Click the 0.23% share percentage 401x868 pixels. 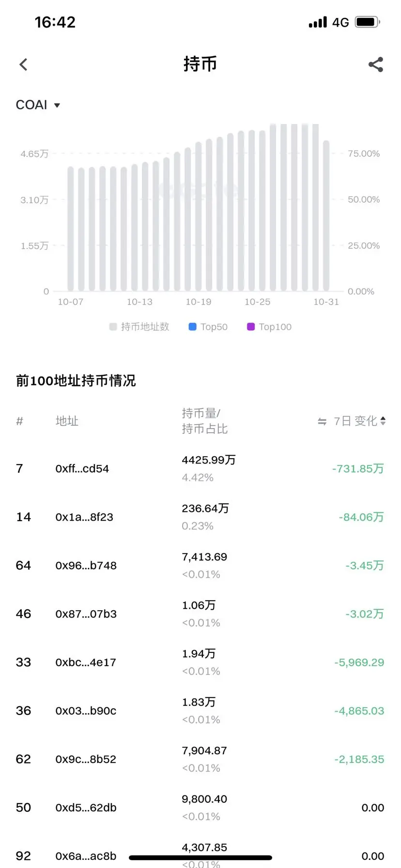(x=198, y=526)
